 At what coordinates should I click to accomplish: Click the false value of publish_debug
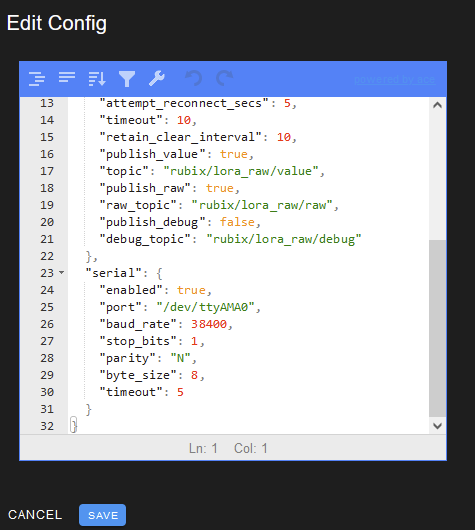point(237,222)
